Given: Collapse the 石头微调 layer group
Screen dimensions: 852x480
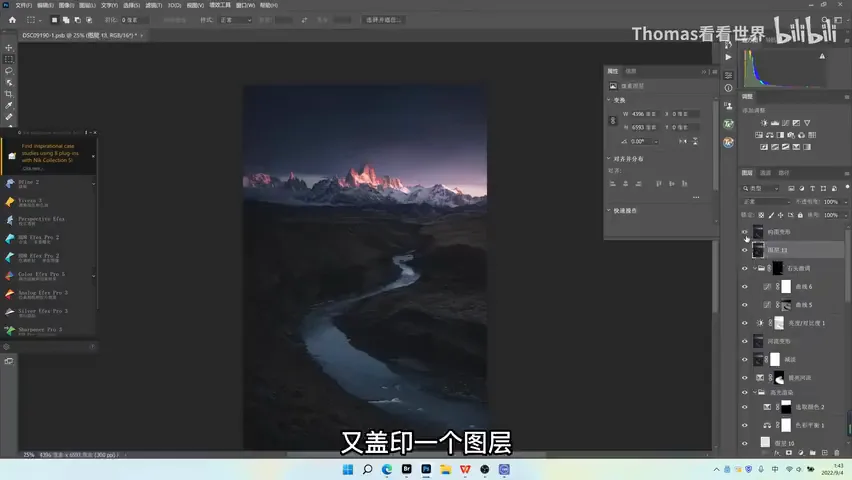Looking at the screenshot, I should [754, 269].
